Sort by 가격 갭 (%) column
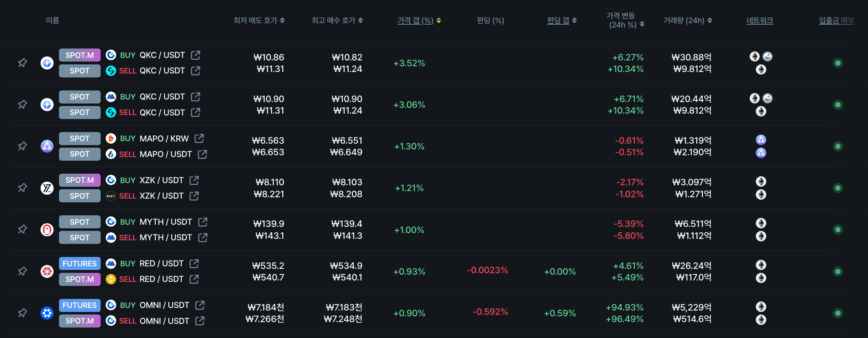This screenshot has height=338, width=868. tap(419, 21)
